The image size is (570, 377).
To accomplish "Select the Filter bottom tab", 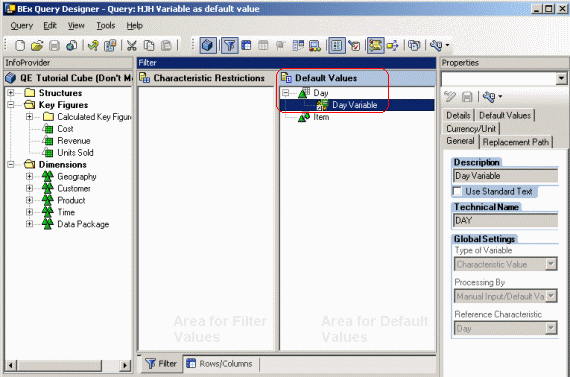I will tap(161, 364).
